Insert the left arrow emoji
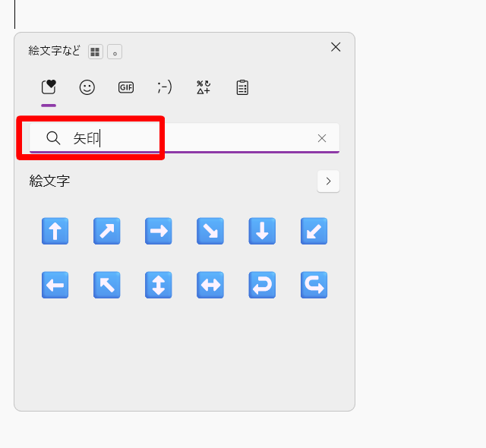The height and width of the screenshot is (448, 486). tap(55, 285)
